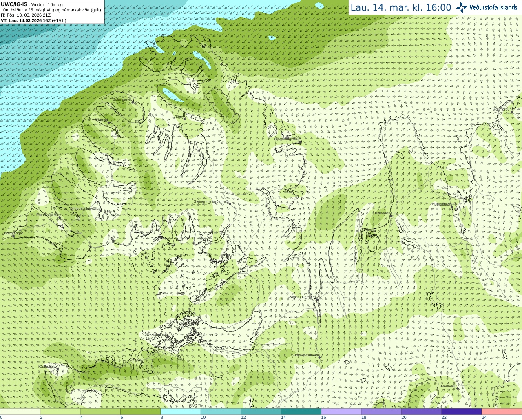Viewport: 522px width, 420px height.
Task: Click the Siglufjörður station label
Action: coord(502,109)
